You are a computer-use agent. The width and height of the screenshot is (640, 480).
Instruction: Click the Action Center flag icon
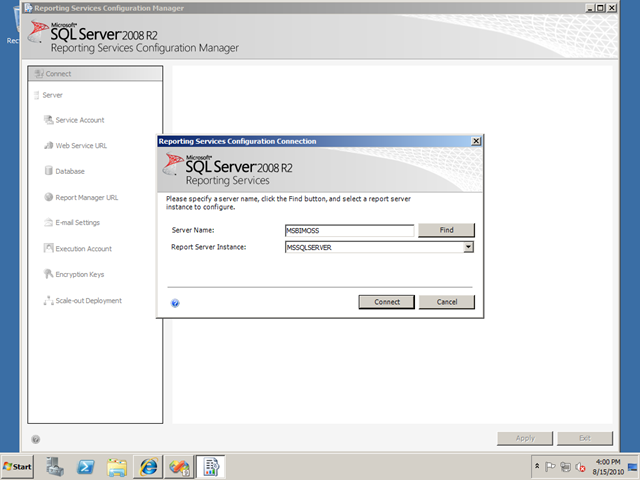click(550, 467)
